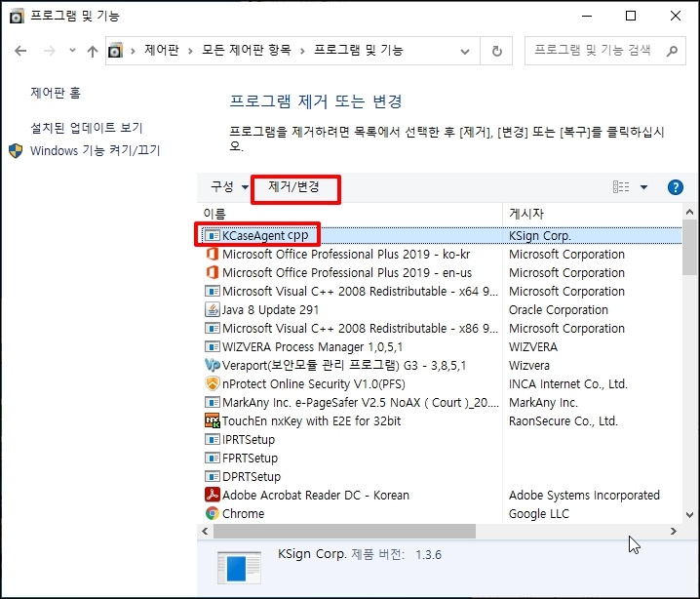Open 설치된 업데이트 보기 link
The width and height of the screenshot is (700, 599).
(x=86, y=128)
